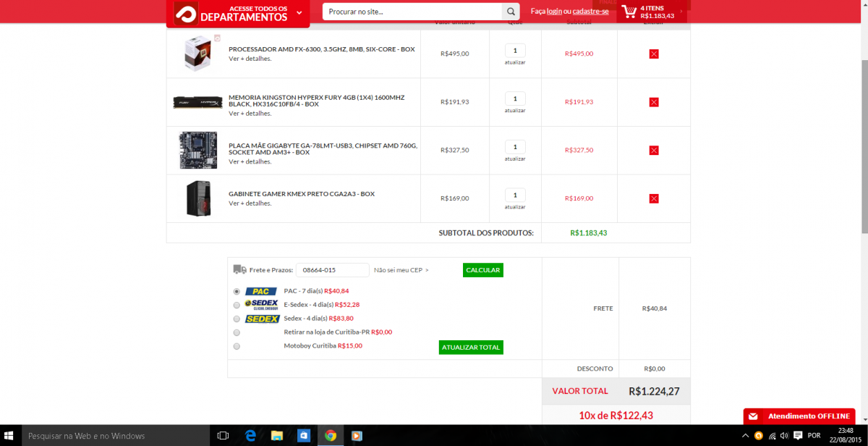Image resolution: width=868 pixels, height=446 pixels.
Task: Click the E-Sedex carrier logo
Action: click(262, 305)
